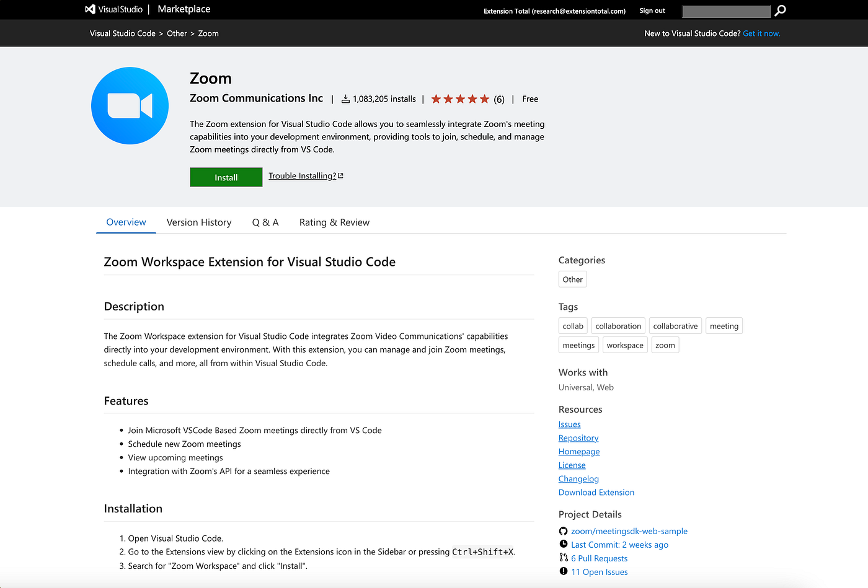Click the open issues alert icon
The width and height of the screenshot is (868, 588).
pos(563,571)
